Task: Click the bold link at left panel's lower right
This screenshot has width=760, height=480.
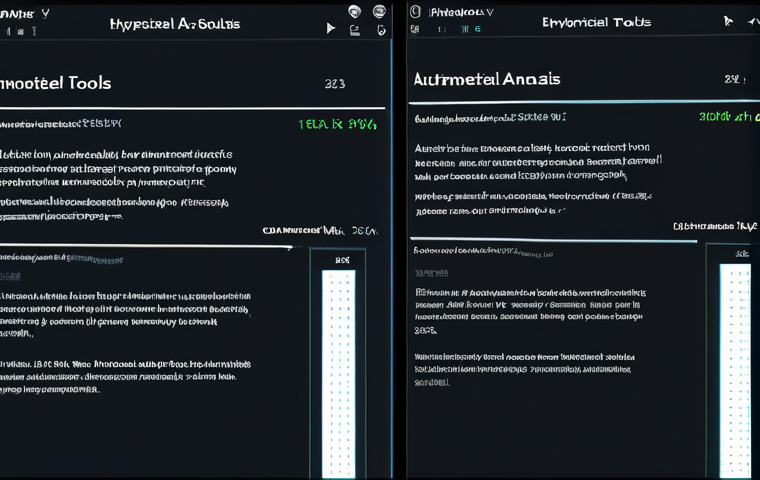Action: pos(320,231)
